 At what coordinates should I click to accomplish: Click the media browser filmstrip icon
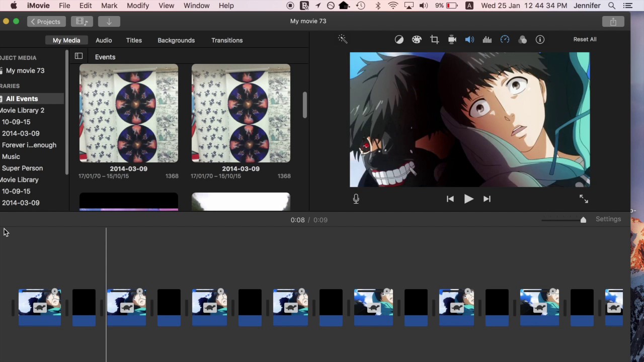(x=81, y=22)
